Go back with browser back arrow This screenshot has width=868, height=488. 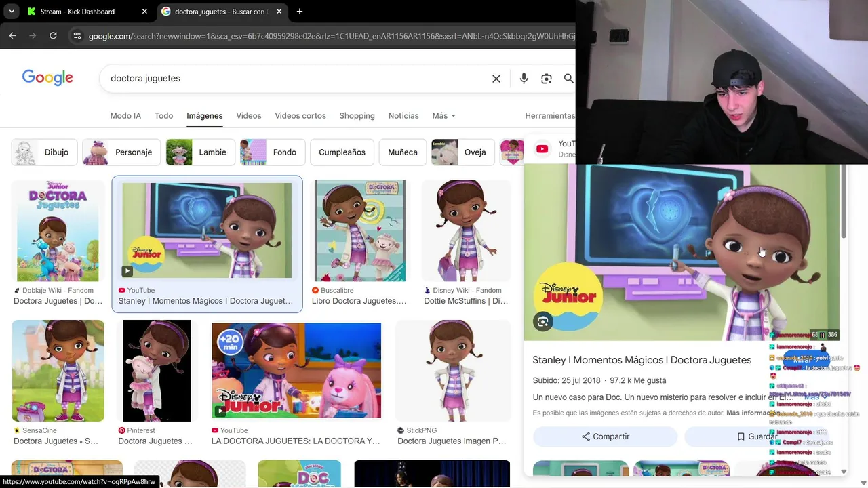(12, 35)
